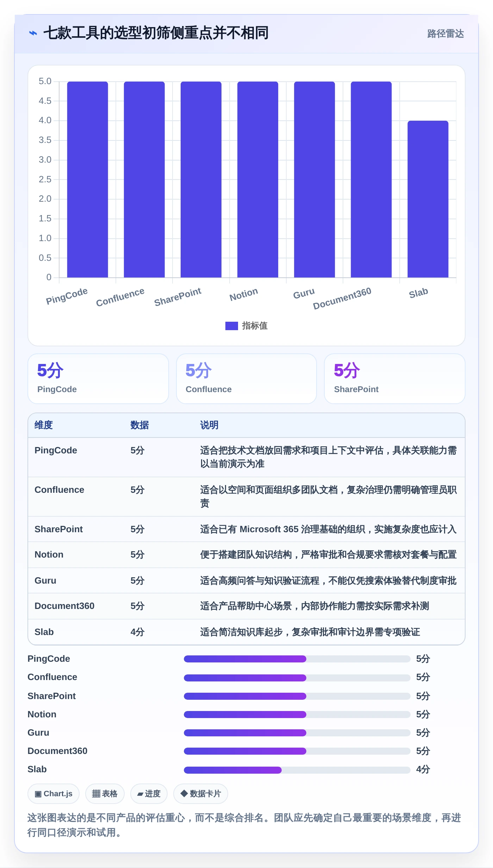Click the Slab bar in chart
The width and height of the screenshot is (493, 868).
428,199
